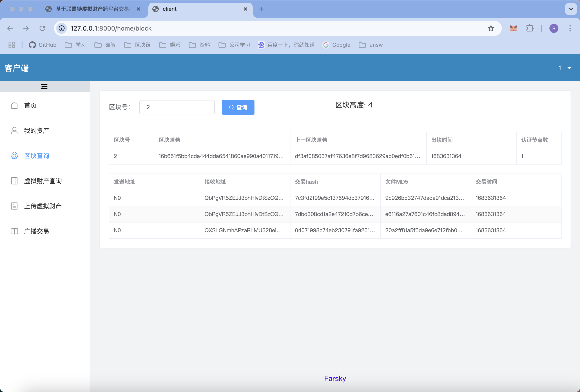Viewport: 580px width, 392px height.
Task: Select 上传虚拟财产 in the sidebar menu
Action: click(x=43, y=206)
